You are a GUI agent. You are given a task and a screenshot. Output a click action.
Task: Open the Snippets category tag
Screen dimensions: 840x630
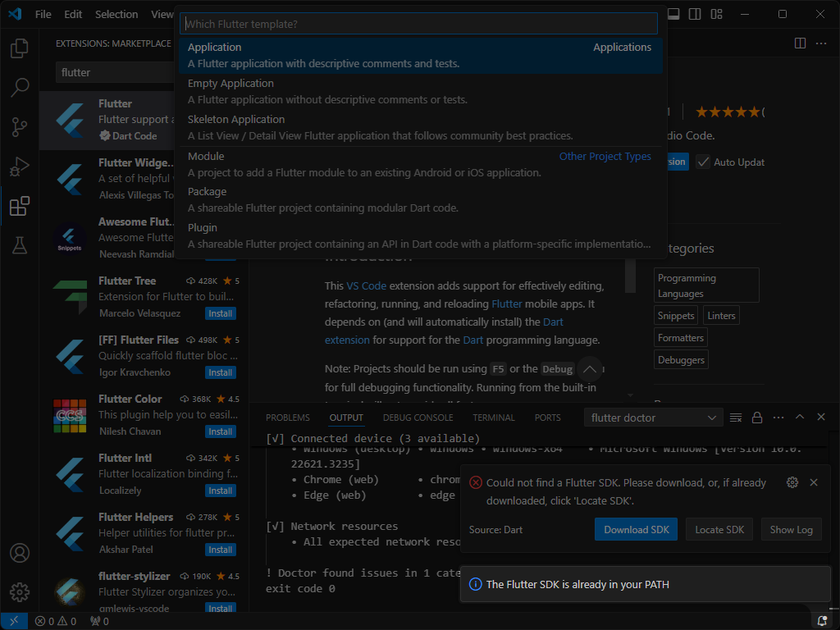[676, 316]
